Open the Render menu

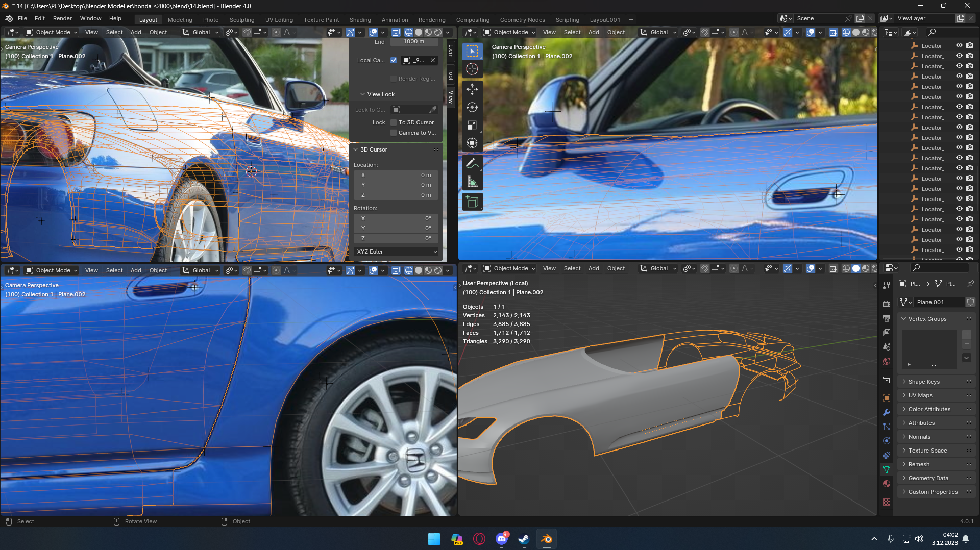[x=62, y=18]
